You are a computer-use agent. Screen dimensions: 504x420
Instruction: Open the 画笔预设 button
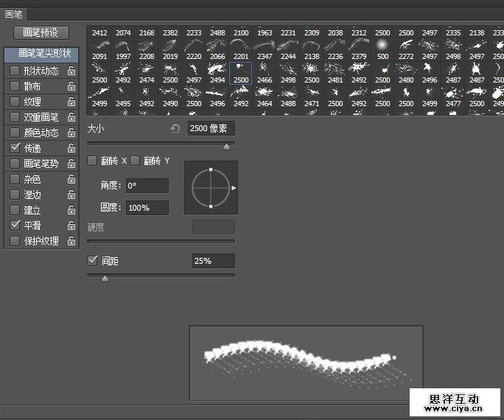click(41, 33)
